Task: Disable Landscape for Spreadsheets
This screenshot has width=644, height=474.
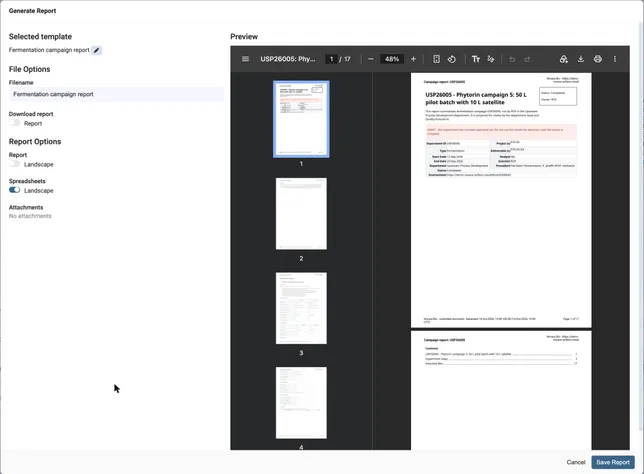Action: [15, 190]
